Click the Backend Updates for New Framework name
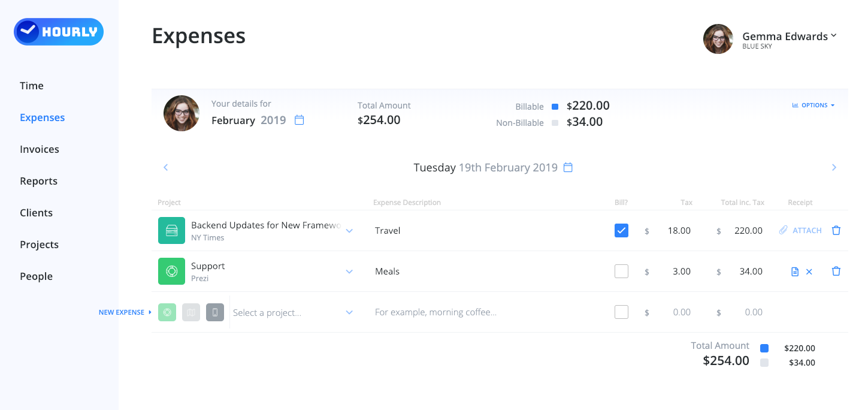 point(266,225)
